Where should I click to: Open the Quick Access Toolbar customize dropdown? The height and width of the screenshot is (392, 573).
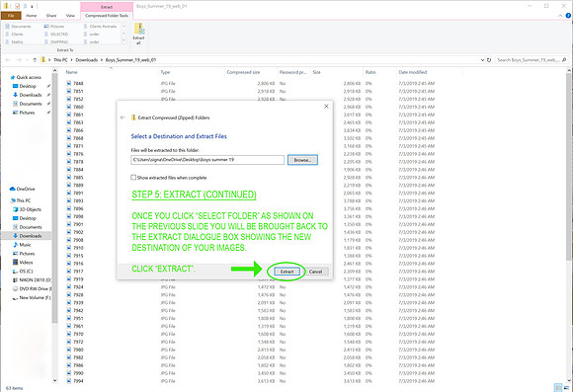coord(33,6)
